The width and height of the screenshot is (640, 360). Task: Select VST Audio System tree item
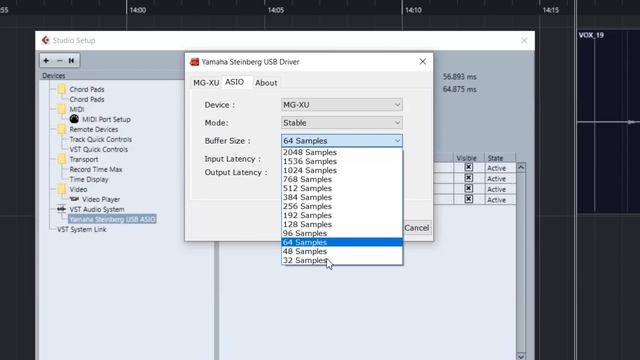click(x=97, y=209)
